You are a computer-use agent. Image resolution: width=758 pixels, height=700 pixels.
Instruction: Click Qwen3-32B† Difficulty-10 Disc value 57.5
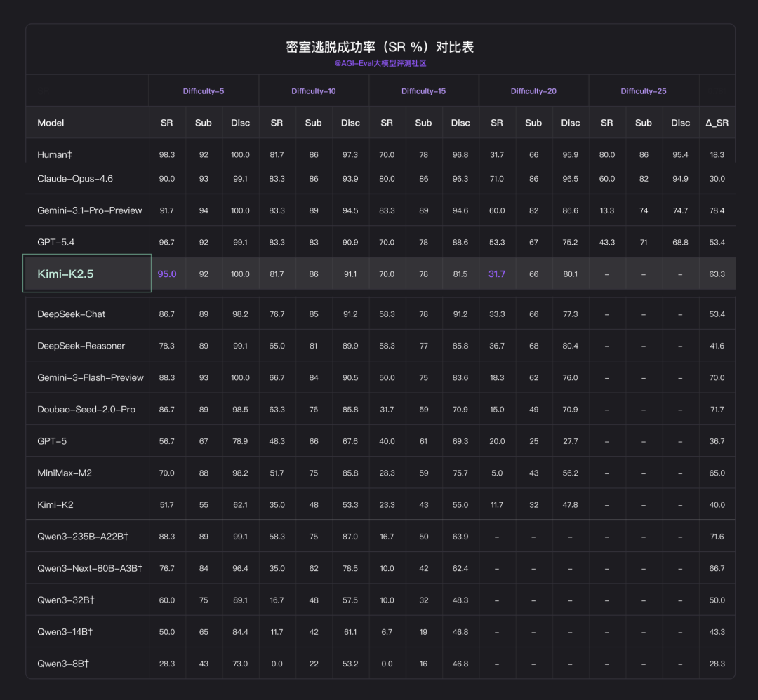coord(350,600)
